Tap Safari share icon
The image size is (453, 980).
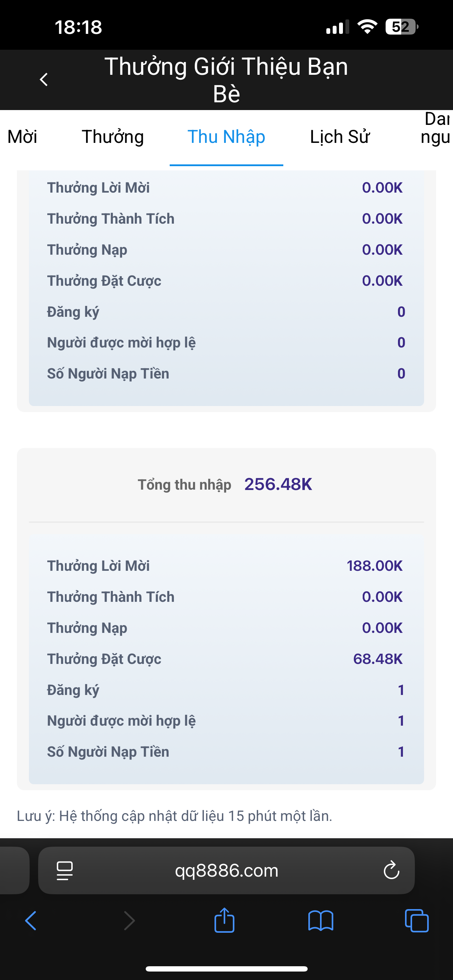point(224,921)
